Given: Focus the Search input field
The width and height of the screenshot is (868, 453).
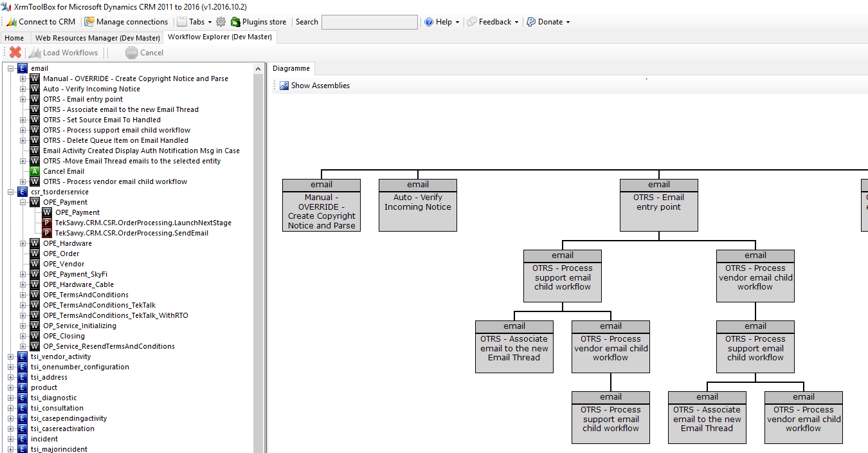Looking at the screenshot, I should (x=370, y=22).
